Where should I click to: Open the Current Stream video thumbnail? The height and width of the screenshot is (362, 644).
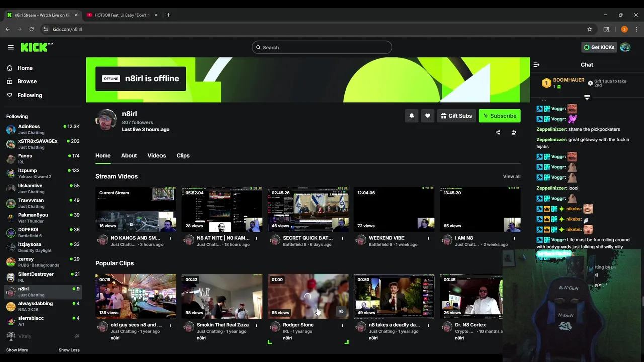click(136, 209)
